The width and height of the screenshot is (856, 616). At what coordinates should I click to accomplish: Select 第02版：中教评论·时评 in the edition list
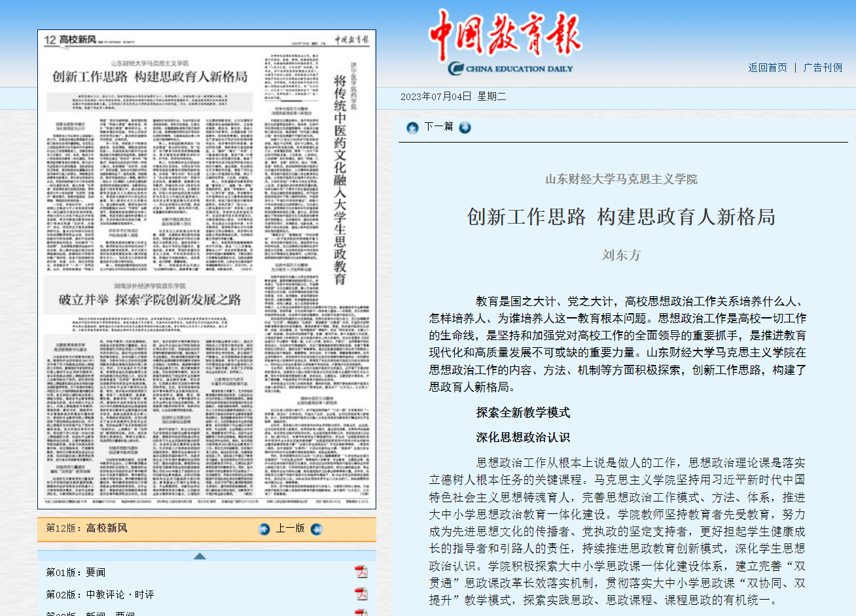[100, 594]
